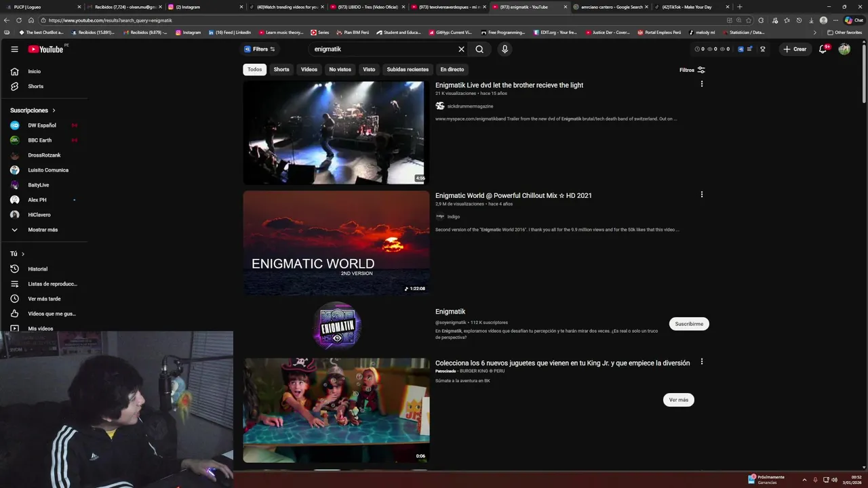Expand Mostrar más in subscriptions
Viewport: 868px width, 488px height.
pyautogui.click(x=43, y=230)
